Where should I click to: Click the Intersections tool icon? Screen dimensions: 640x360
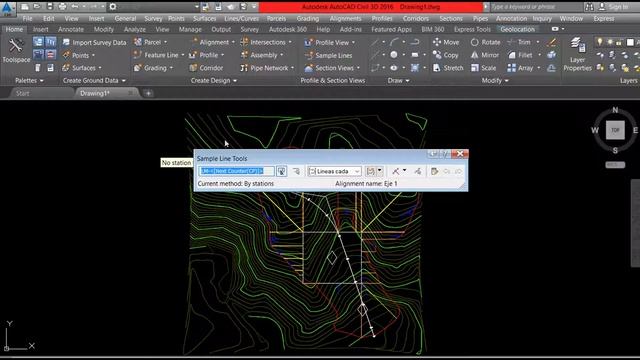(x=244, y=42)
